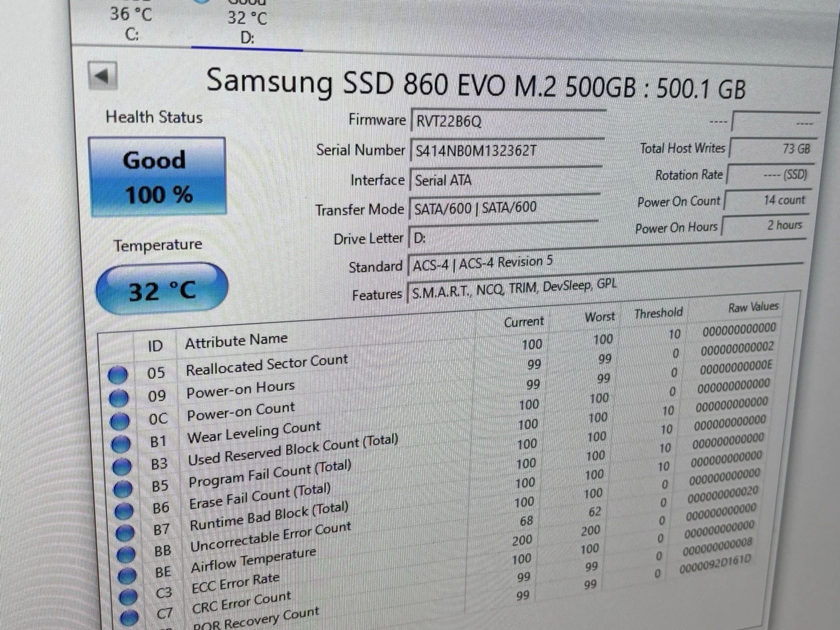Click the Attribute Name column header
The image size is (840, 630).
pyautogui.click(x=236, y=341)
